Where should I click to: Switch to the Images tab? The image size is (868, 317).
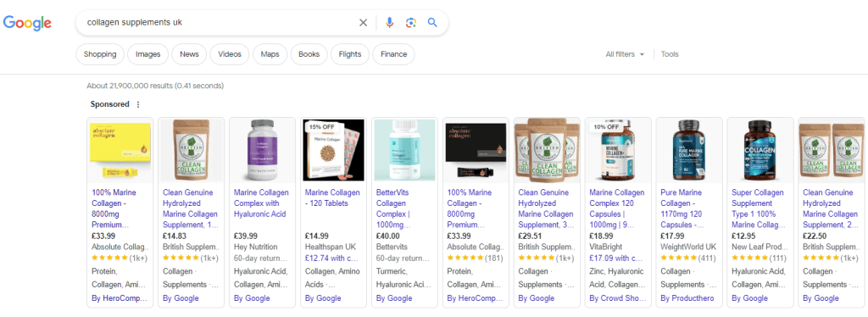pyautogui.click(x=147, y=54)
